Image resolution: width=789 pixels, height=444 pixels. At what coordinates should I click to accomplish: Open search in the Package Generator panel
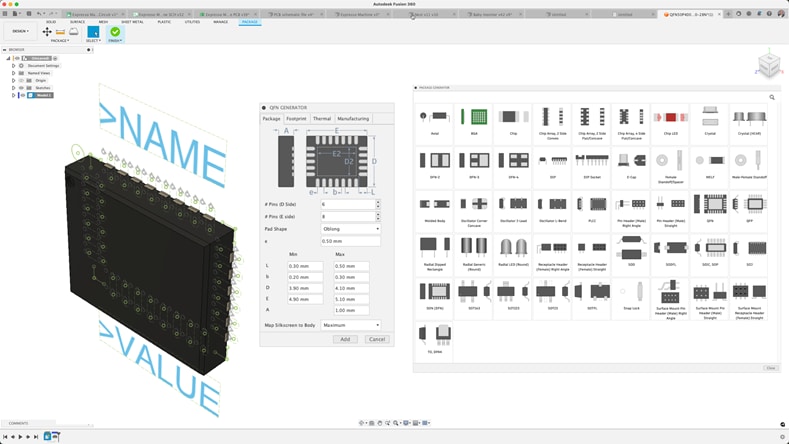(772, 97)
